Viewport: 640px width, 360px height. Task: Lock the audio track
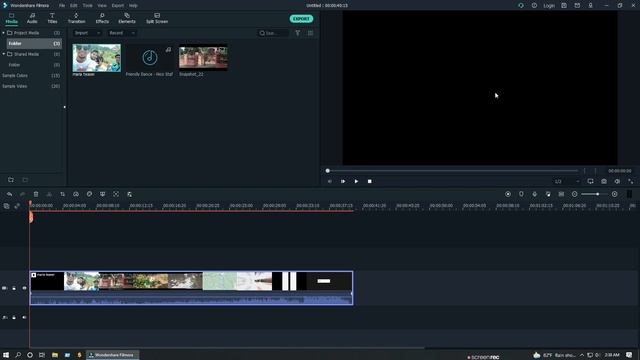pyautogui.click(x=14, y=317)
